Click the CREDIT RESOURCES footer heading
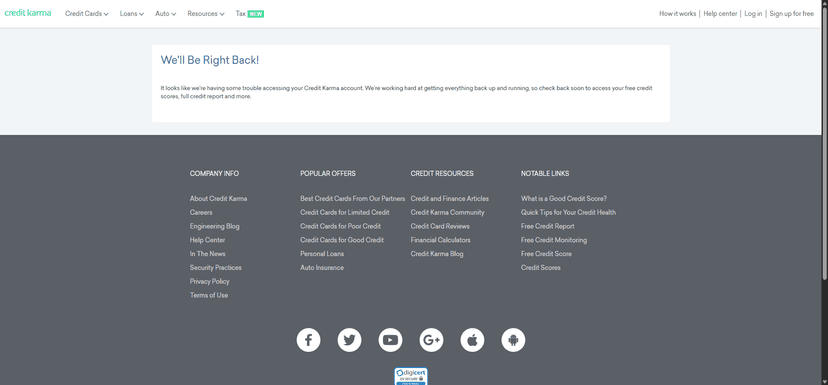This screenshot has width=828, height=385. [442, 173]
